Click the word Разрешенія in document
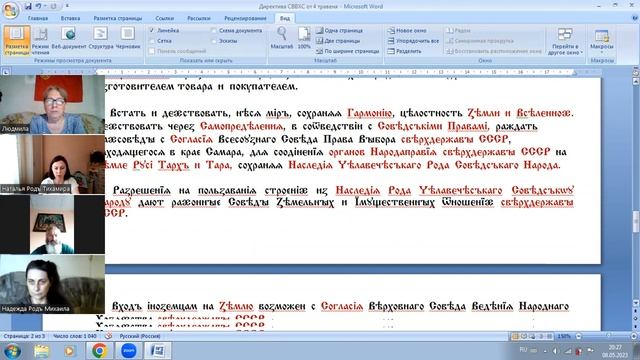Image resolution: width=640 pixels, height=360 pixels. [x=141, y=191]
